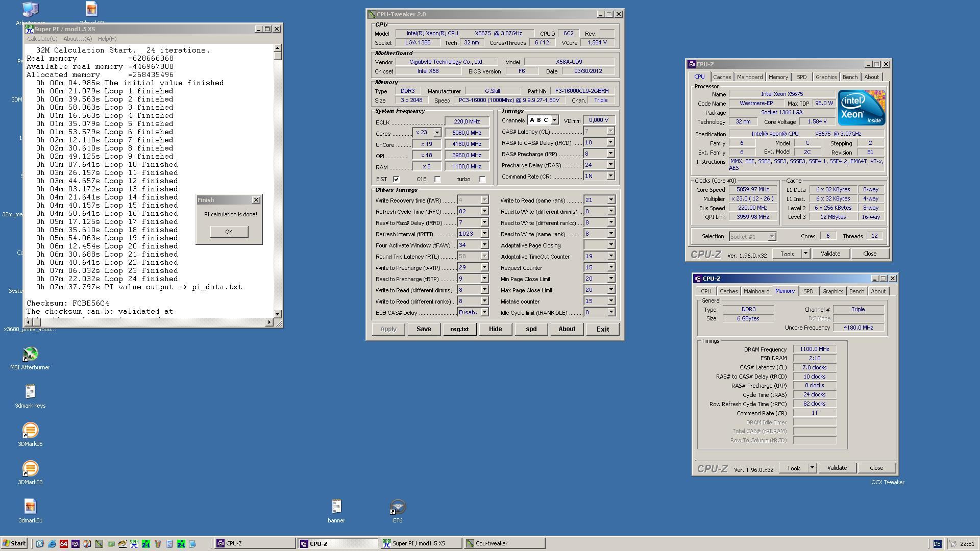The height and width of the screenshot is (551, 980).
Task: Click the BCLK 220,0 MHz field
Action: click(467, 121)
